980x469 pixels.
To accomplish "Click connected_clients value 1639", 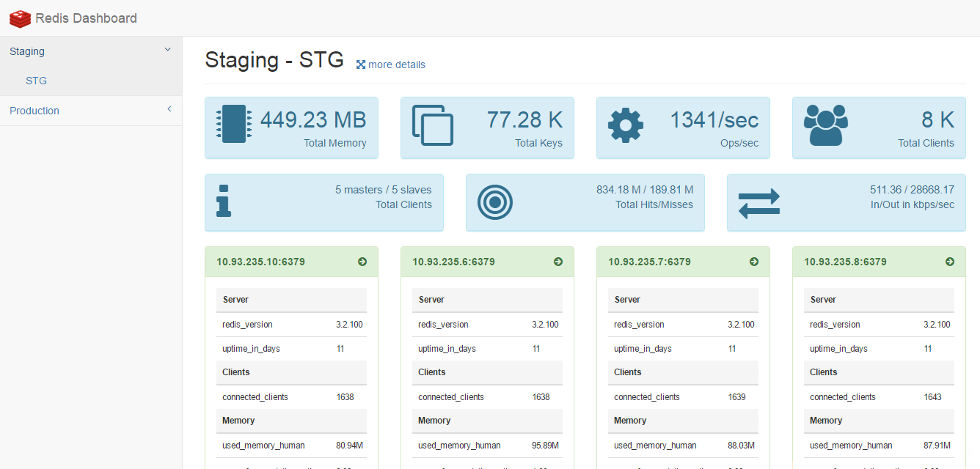I will click(736, 397).
